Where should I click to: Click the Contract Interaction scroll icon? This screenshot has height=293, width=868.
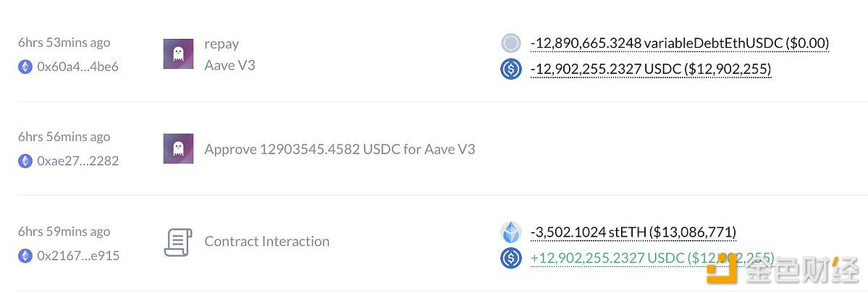click(x=178, y=242)
